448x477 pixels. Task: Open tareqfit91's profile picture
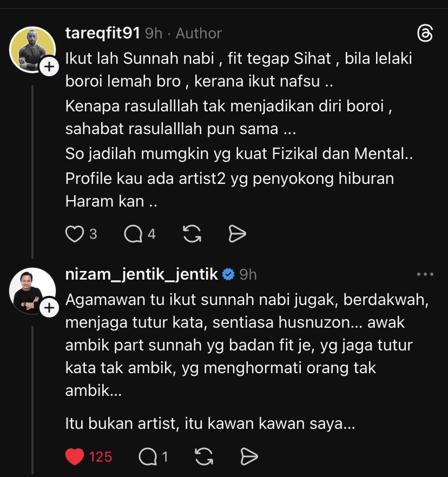point(31,49)
